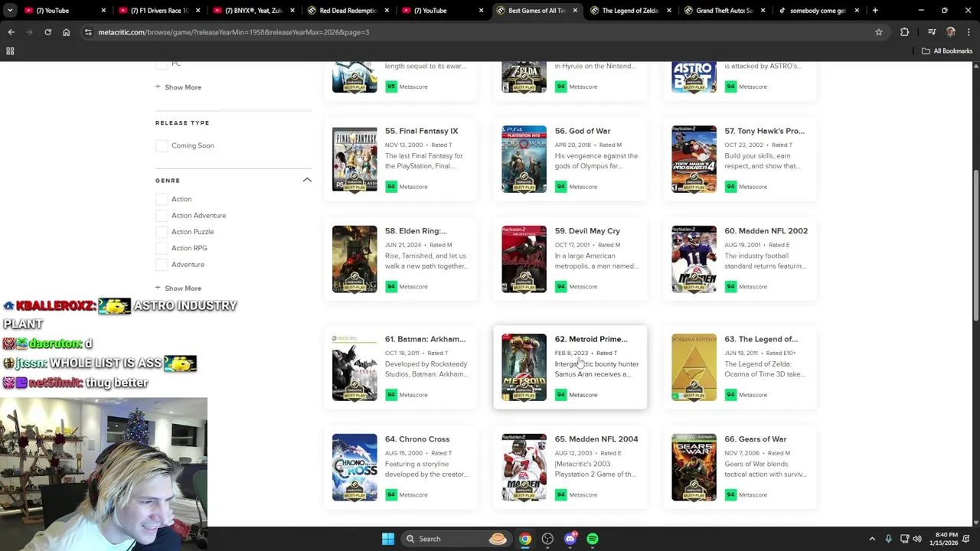Open Discord from the taskbar

(570, 539)
